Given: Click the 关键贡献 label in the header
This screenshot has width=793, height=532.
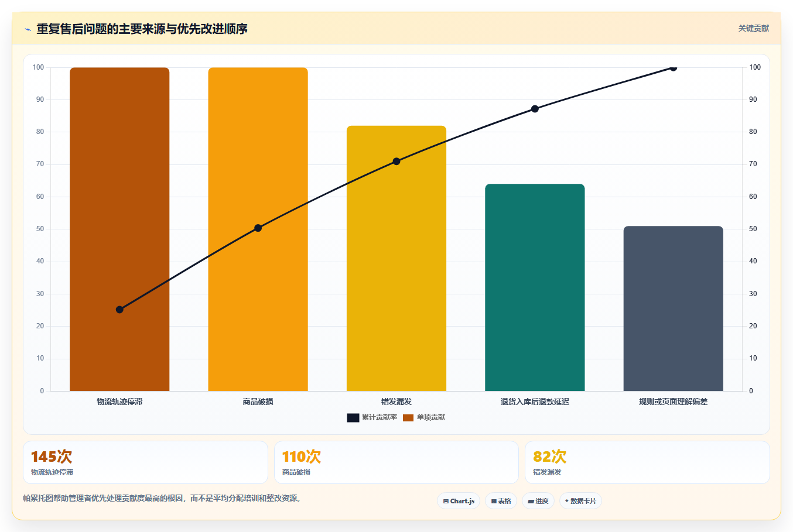Looking at the screenshot, I should 753,29.
